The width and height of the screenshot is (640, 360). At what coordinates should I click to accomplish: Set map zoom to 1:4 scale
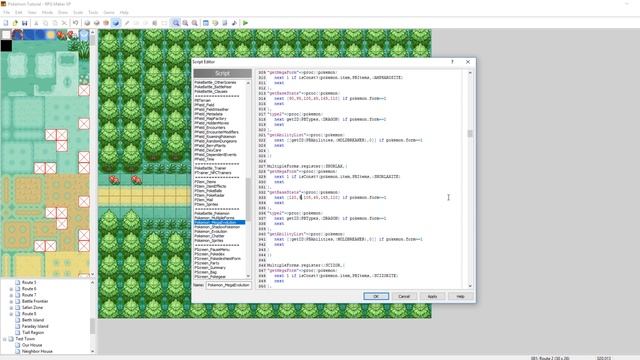(195, 23)
